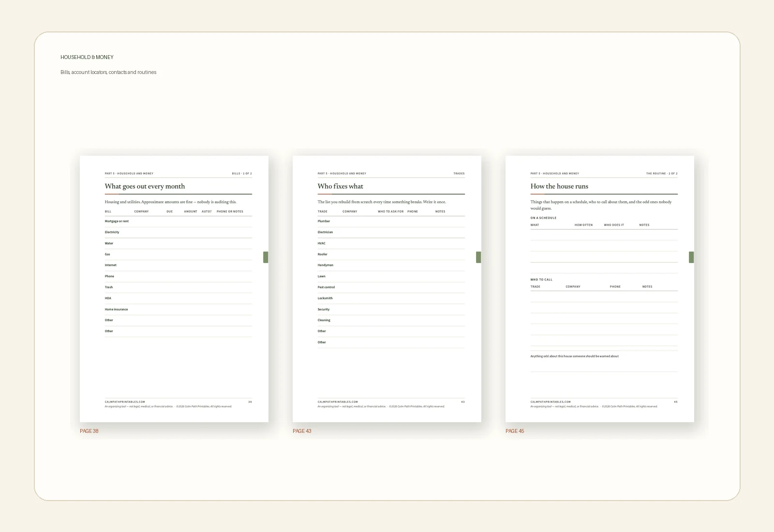The image size is (774, 532).
Task: Click the "TRADES" header on page 43
Action: 459,173
